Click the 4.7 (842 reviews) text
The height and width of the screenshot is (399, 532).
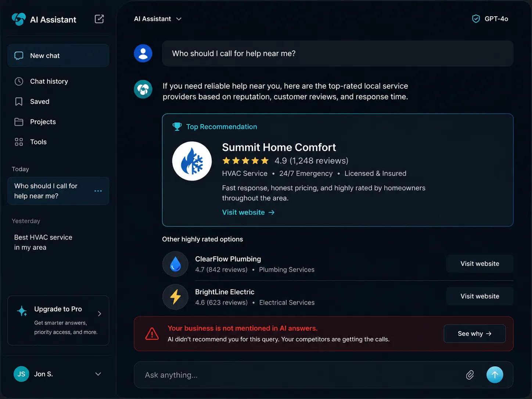(x=221, y=270)
